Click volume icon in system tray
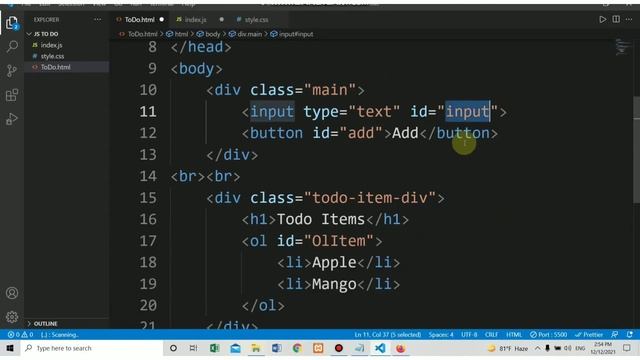 pyautogui.click(x=567, y=348)
